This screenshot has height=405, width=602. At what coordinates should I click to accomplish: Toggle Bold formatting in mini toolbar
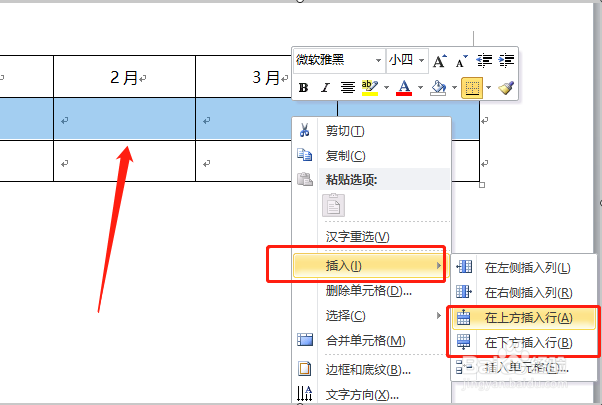pos(303,88)
